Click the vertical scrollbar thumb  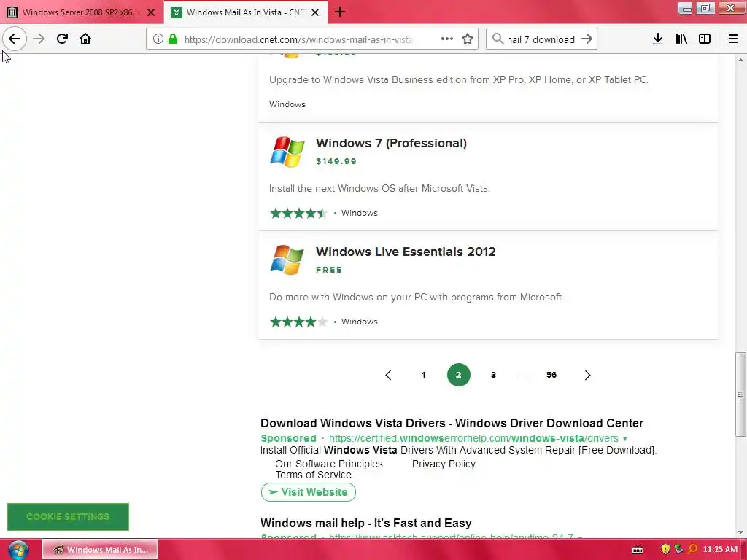[740, 394]
